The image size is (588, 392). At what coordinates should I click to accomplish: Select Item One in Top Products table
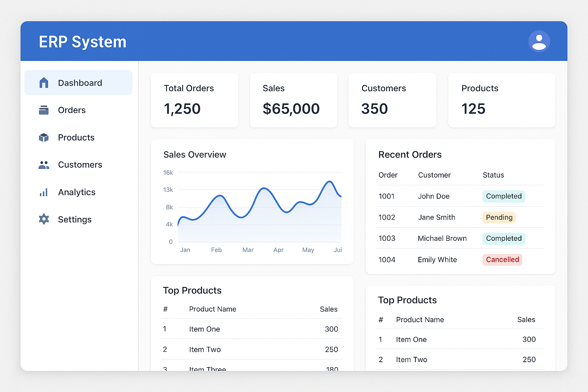tap(204, 329)
